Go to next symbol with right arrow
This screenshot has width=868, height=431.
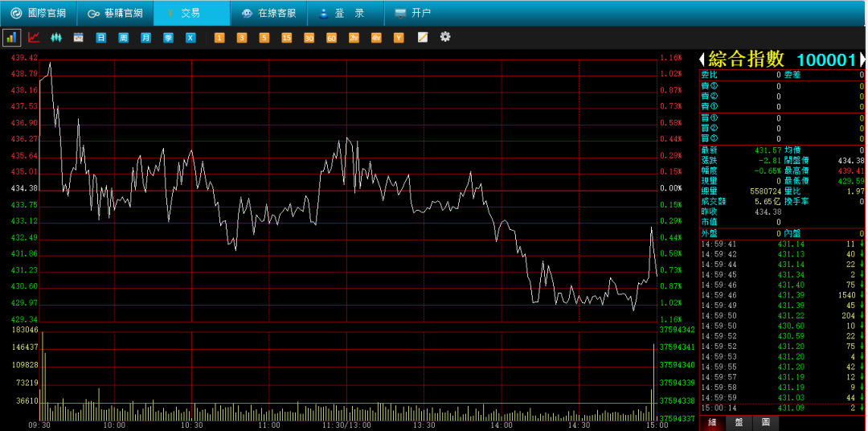click(x=862, y=60)
